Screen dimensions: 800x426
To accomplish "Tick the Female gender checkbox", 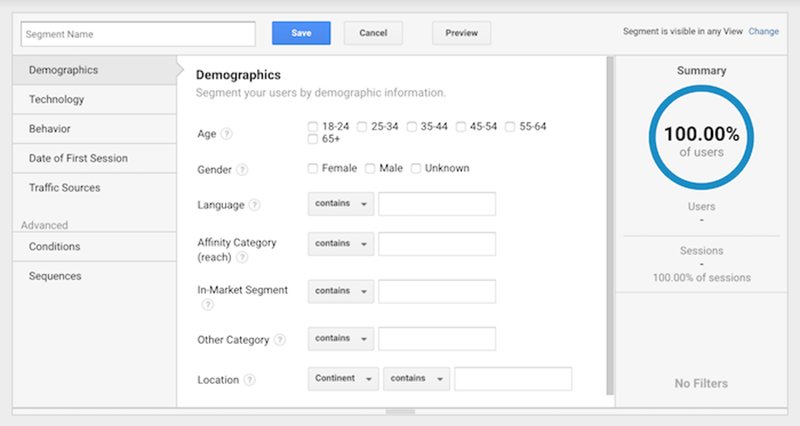I will (313, 168).
